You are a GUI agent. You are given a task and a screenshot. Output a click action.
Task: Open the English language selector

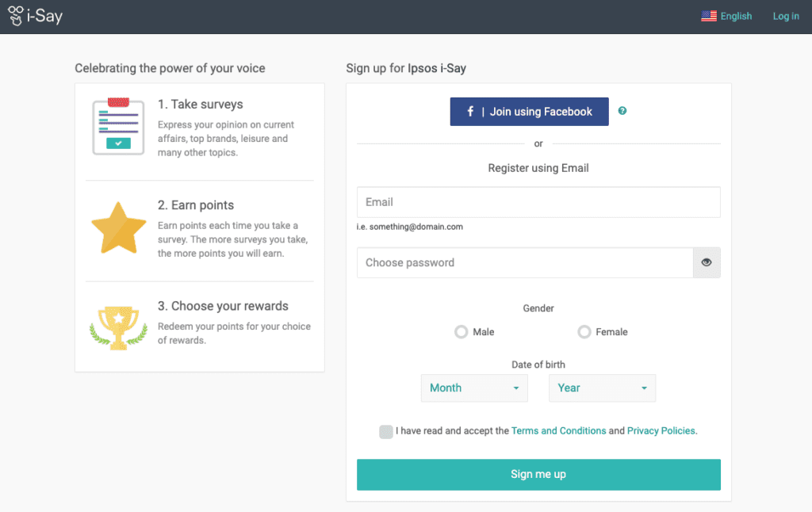(x=736, y=16)
